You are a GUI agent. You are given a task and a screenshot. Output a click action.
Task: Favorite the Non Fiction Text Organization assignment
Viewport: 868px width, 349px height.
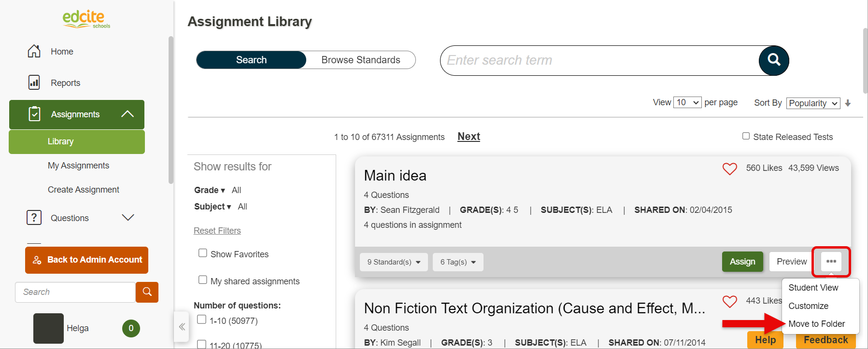coord(729,301)
